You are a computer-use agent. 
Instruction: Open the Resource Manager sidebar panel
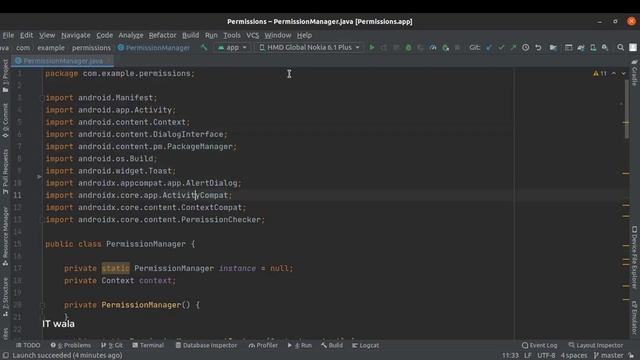pyautogui.click(x=5, y=237)
